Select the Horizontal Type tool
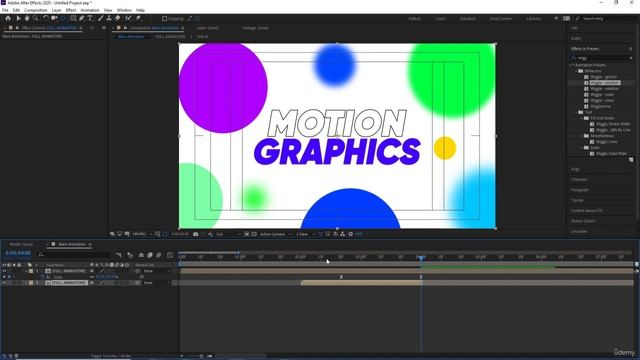Screen dimensions: 640x360 tap(90, 18)
